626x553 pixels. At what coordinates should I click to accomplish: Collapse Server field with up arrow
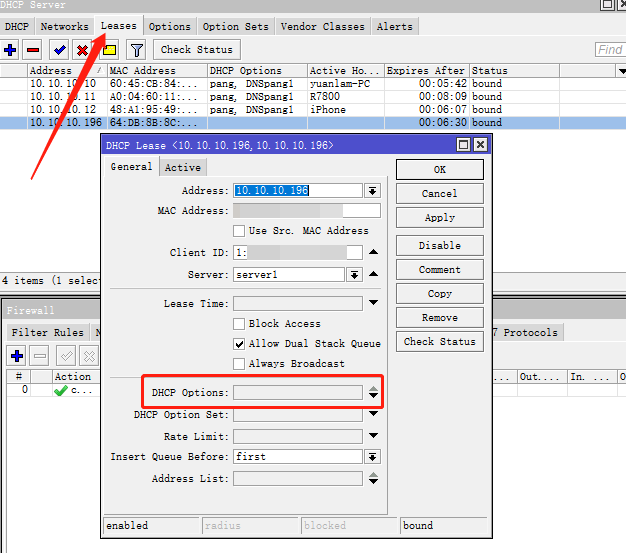tap(373, 274)
